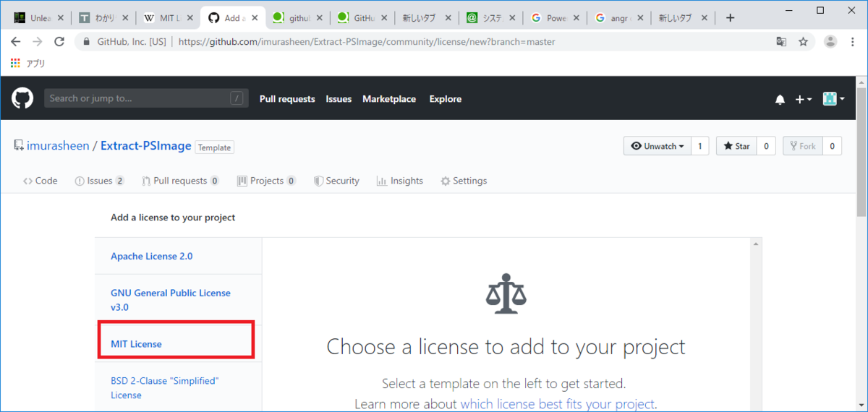868x412 pixels.
Task: Click the browser forward arrow
Action: click(x=38, y=42)
